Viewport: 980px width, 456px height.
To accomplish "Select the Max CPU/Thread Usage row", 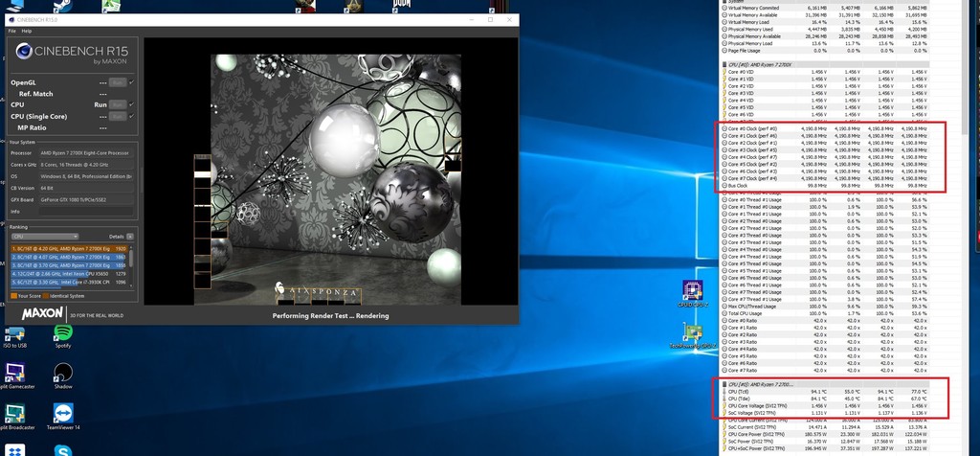I will (825, 306).
